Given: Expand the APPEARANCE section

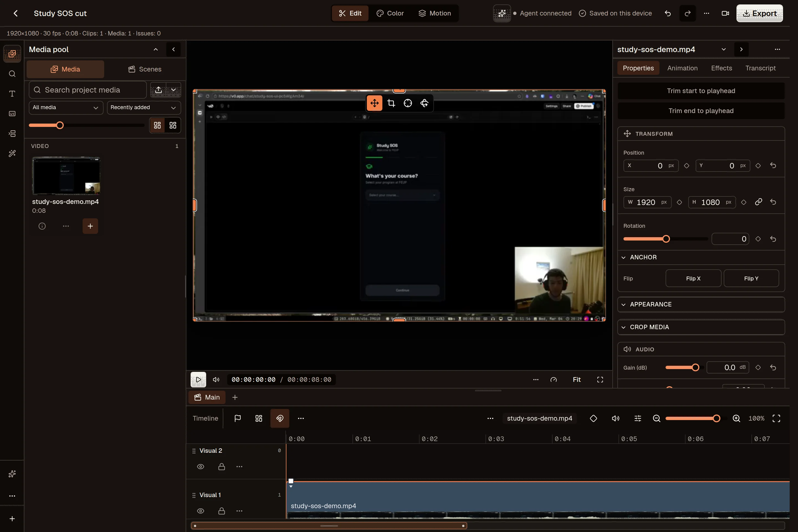Looking at the screenshot, I should (701, 304).
